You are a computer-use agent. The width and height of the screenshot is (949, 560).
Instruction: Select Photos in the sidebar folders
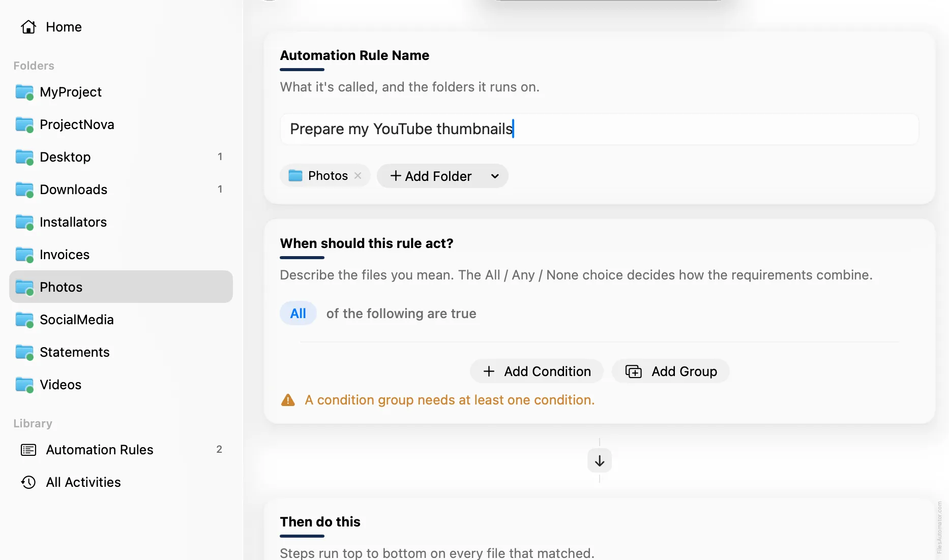[x=121, y=287]
